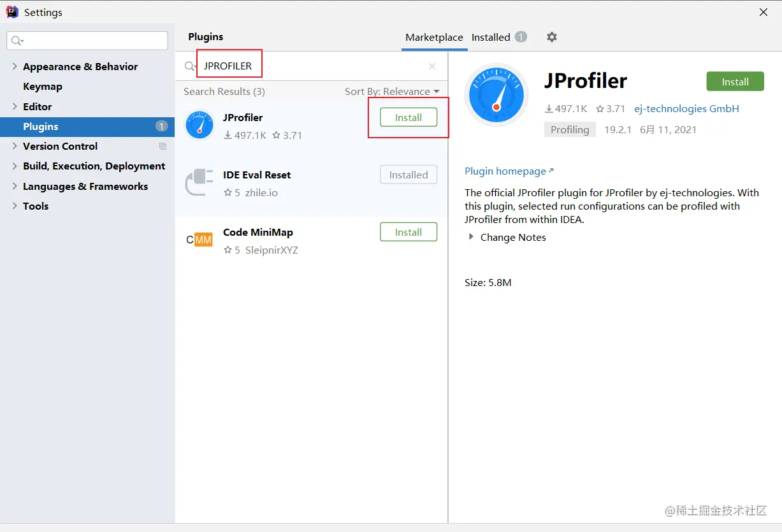Expand Build, Execution, Deployment group

pos(15,166)
